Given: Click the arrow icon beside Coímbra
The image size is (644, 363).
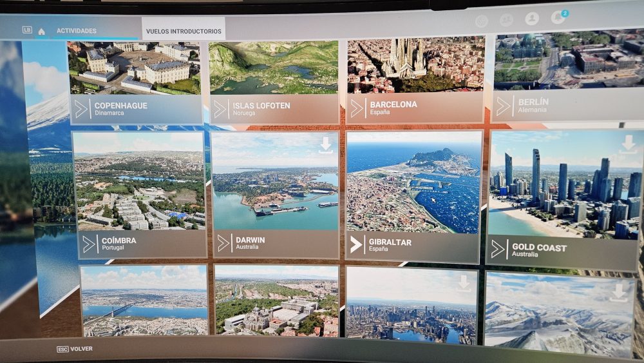Looking at the screenshot, I should pos(89,244).
